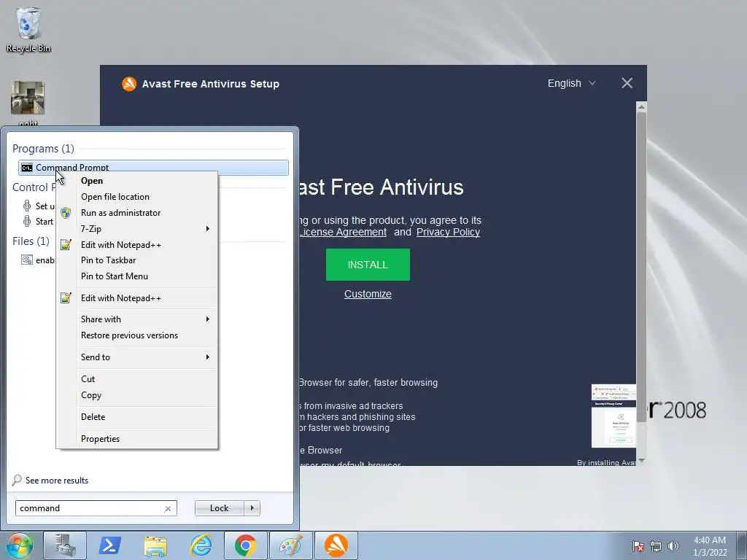
Task: Click the Action Center flag tray icon
Action: click(x=638, y=546)
